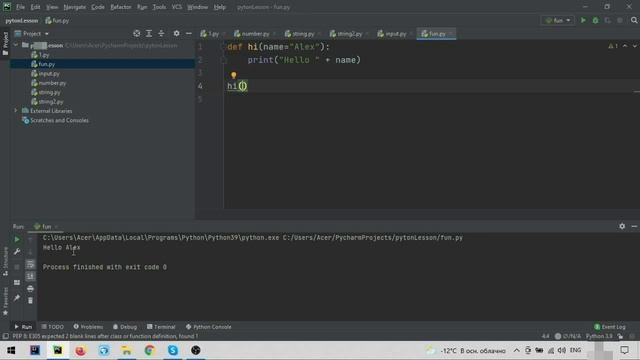The image size is (640, 360).
Task: Collapse the pytonLesson project root folder
Action: tap(16, 45)
